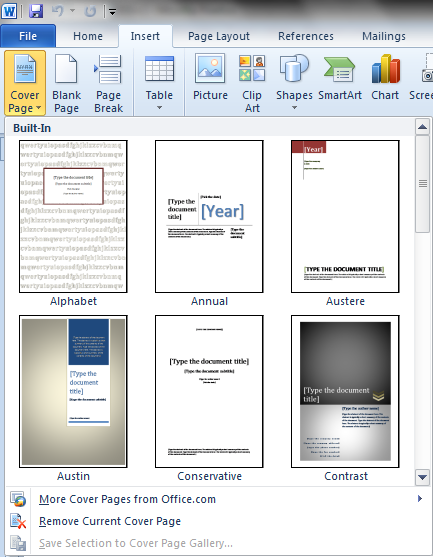Click the gallery scrollbar thumb
Viewport: 433px width, 557px height.
(x=422, y=184)
